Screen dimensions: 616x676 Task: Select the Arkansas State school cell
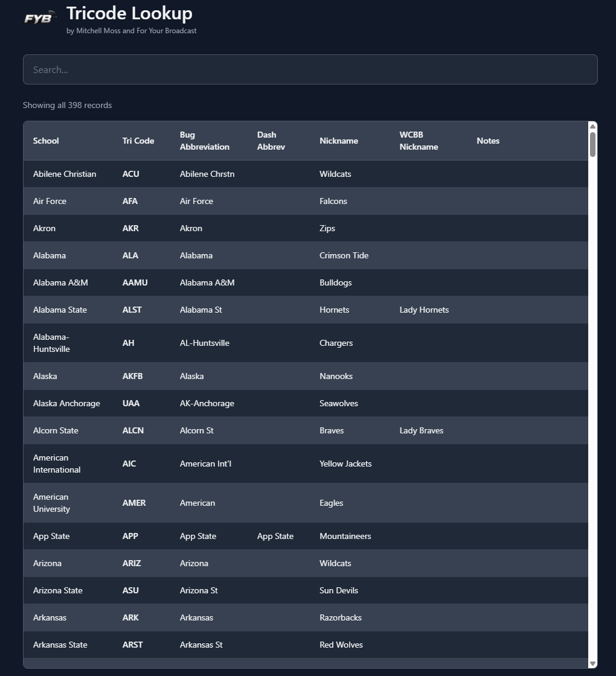tap(60, 645)
